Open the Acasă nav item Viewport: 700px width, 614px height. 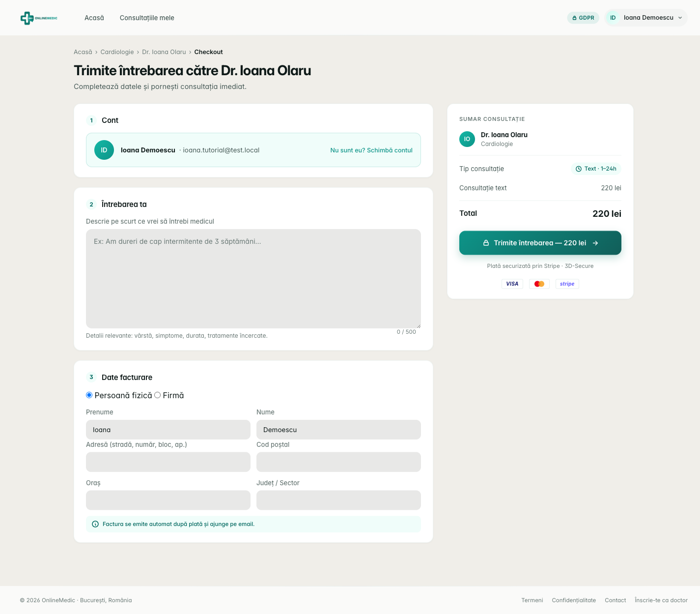(94, 18)
